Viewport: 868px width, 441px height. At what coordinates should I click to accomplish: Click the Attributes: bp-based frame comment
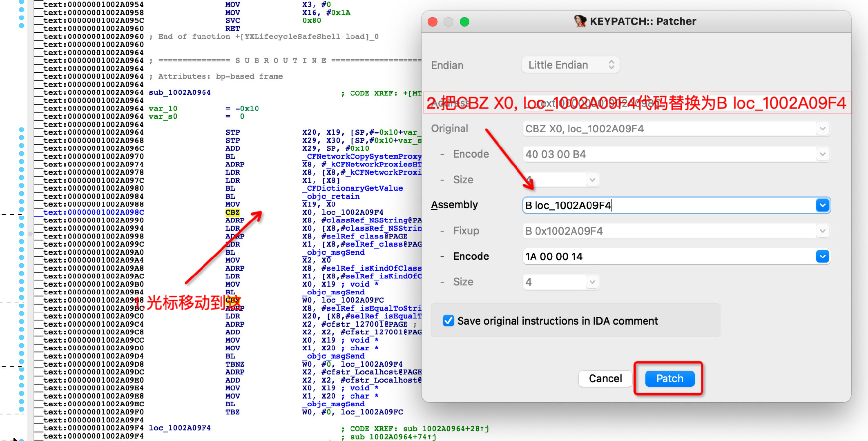pos(221,76)
